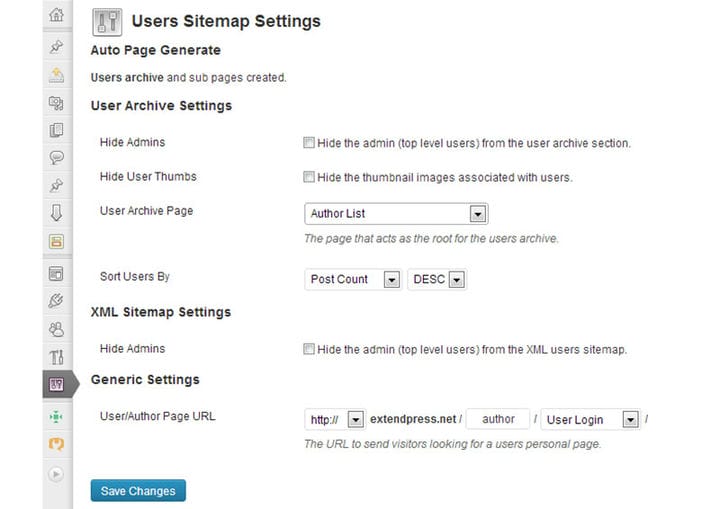Open the DESC sort order dropdown

[x=437, y=279]
